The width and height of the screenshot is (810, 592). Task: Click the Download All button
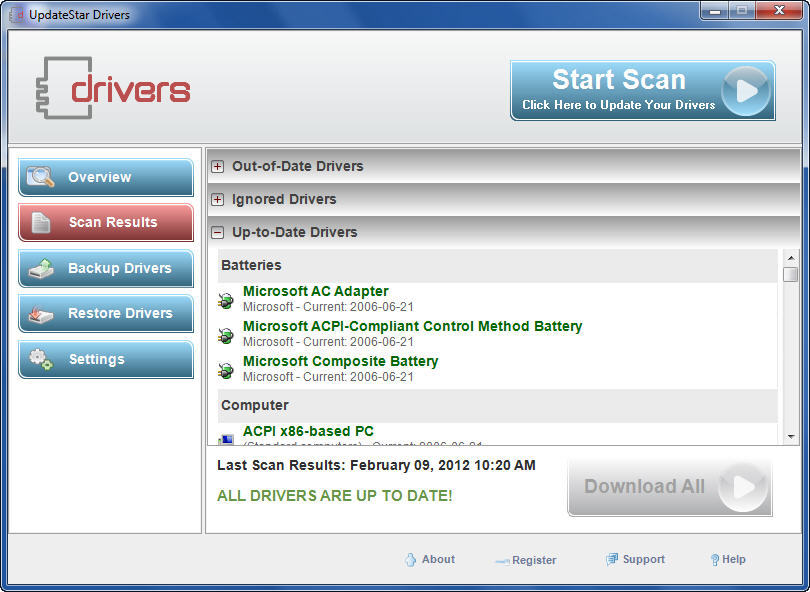pyautogui.click(x=669, y=487)
